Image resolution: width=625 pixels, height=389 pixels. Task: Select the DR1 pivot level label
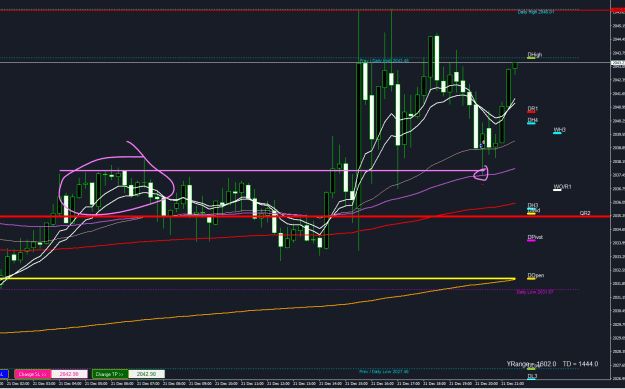click(533, 108)
